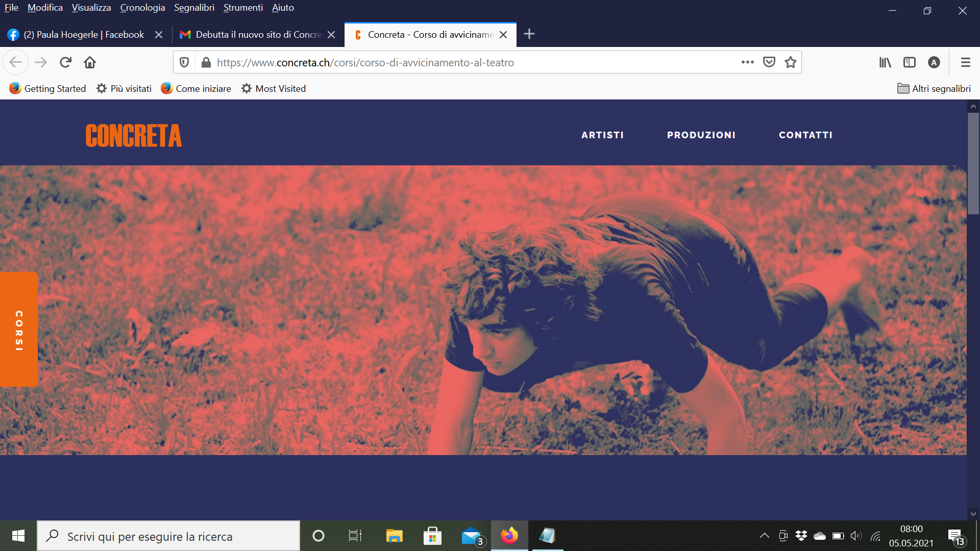Open the orange CORSI side tab
The height and width of the screenshot is (551, 980).
[x=19, y=329]
